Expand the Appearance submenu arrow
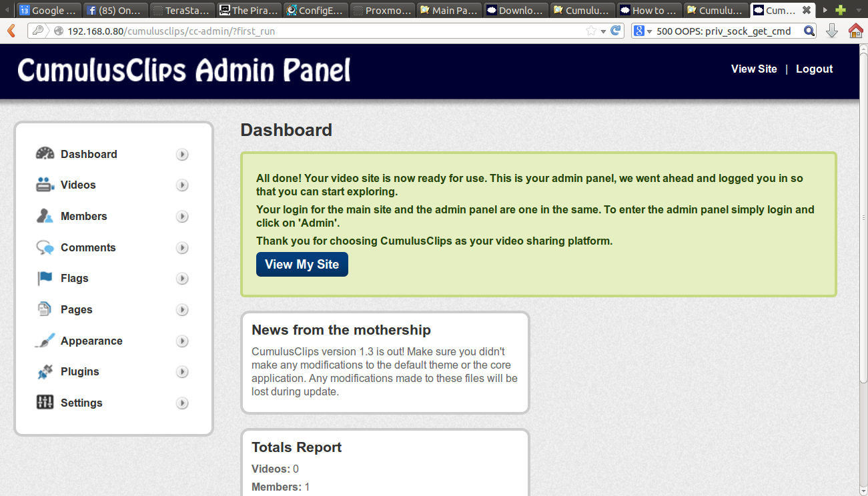This screenshot has width=868, height=496. pos(182,341)
